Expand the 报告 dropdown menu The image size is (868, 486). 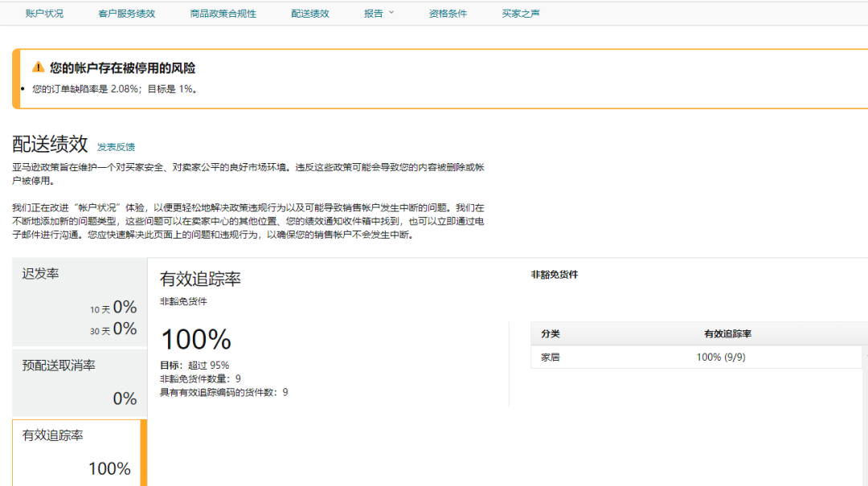pyautogui.click(x=379, y=13)
